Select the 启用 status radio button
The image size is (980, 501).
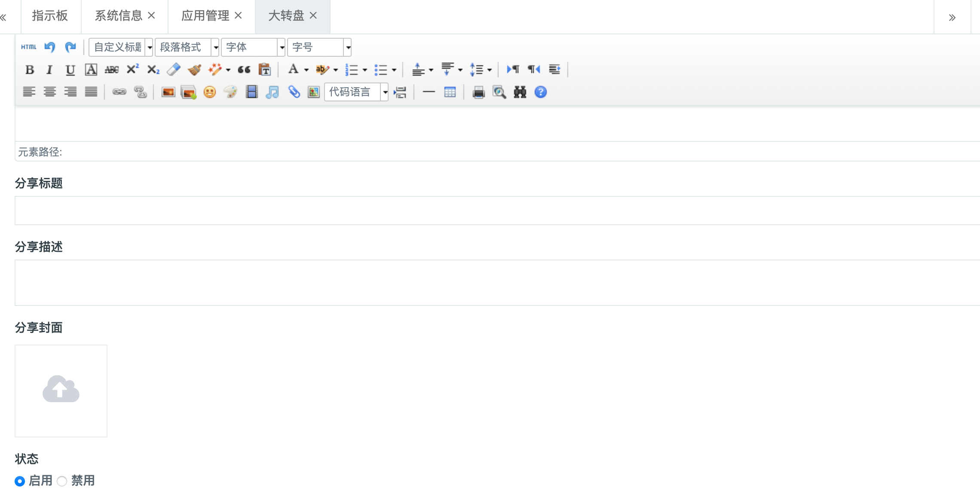tap(20, 481)
